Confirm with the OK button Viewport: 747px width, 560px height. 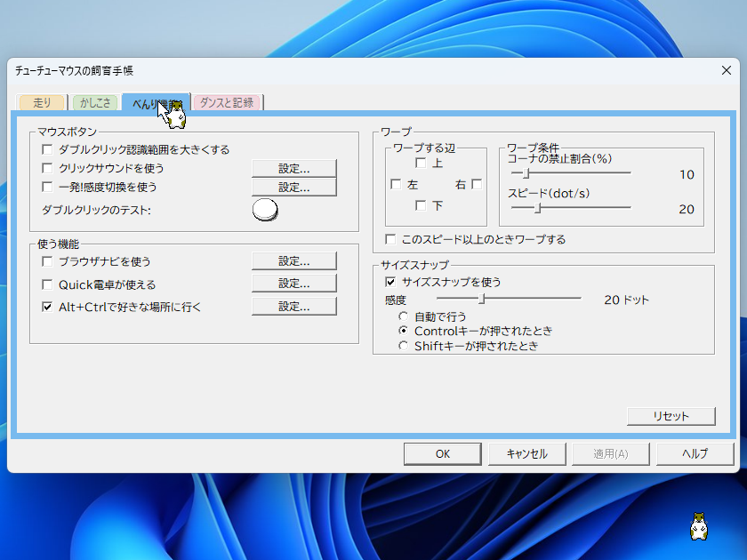point(443,454)
